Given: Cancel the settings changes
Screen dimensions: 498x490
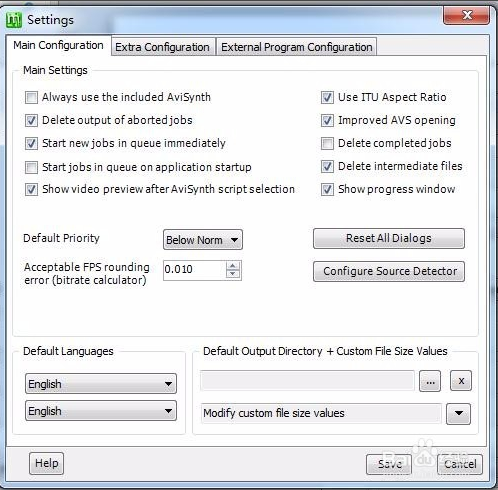Looking at the screenshot, I should pos(460,464).
